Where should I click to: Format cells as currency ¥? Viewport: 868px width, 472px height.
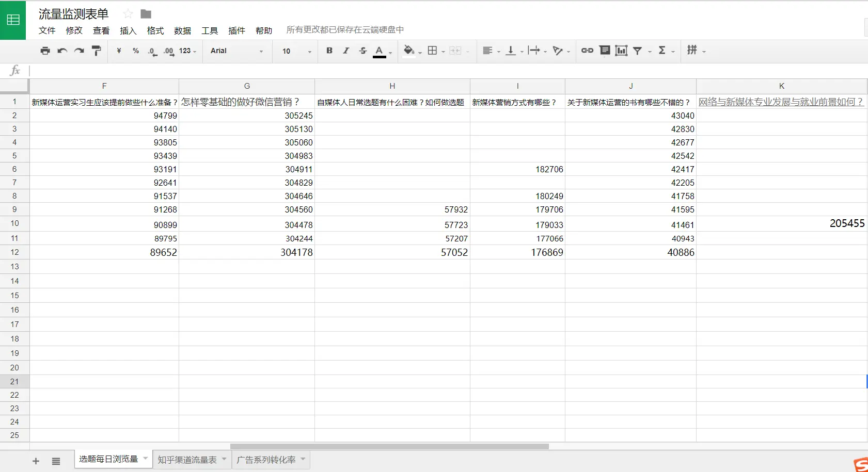point(119,51)
